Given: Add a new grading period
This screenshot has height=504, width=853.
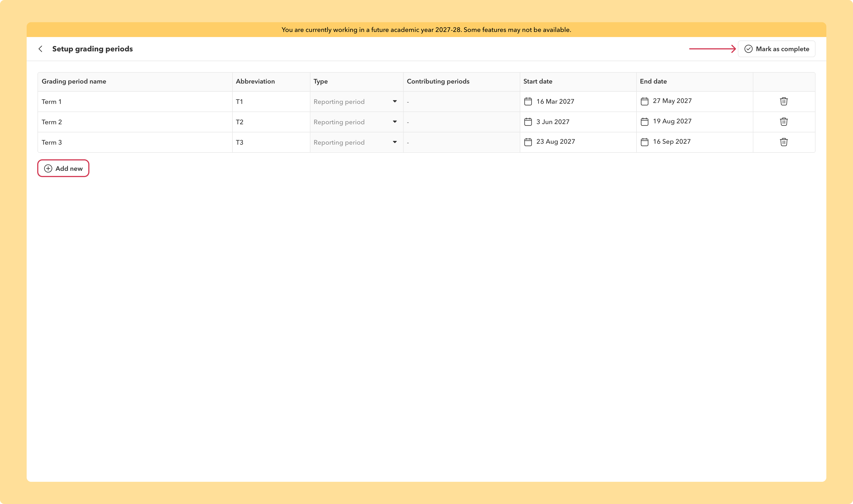Looking at the screenshot, I should [63, 168].
